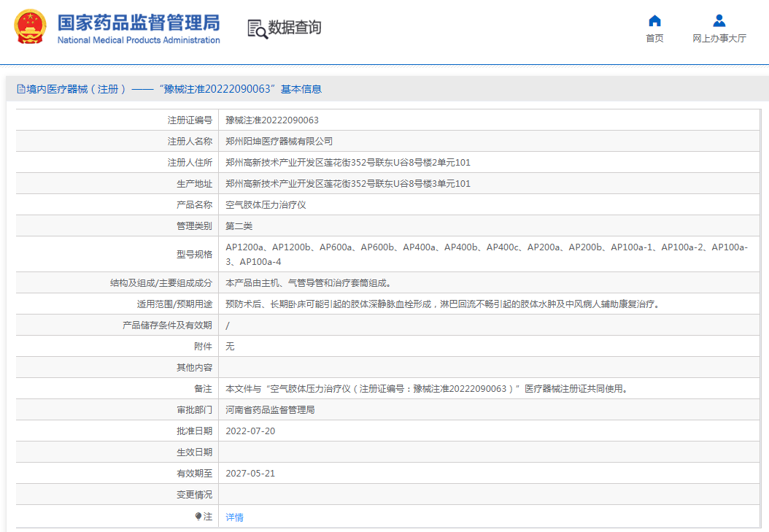Click the 生产地址 row label

[194, 183]
